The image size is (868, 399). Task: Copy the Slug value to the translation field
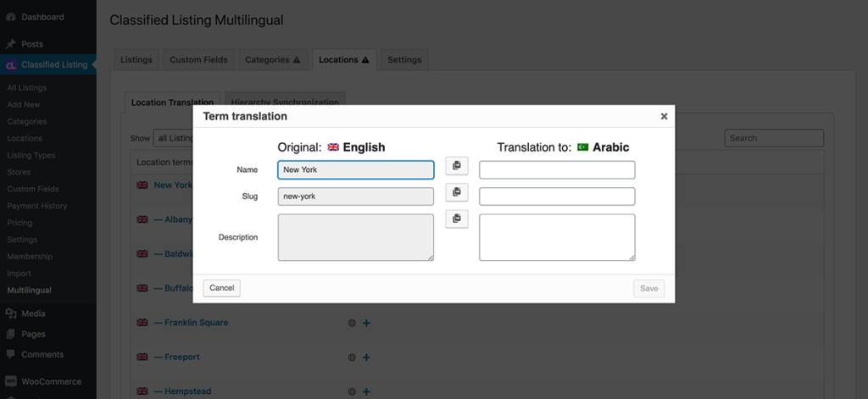coord(457,192)
